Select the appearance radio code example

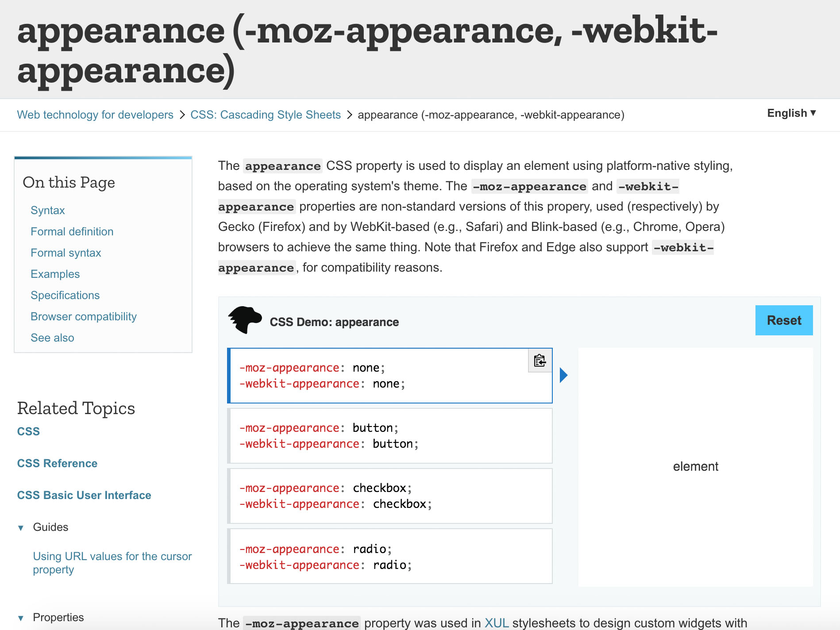tap(390, 557)
